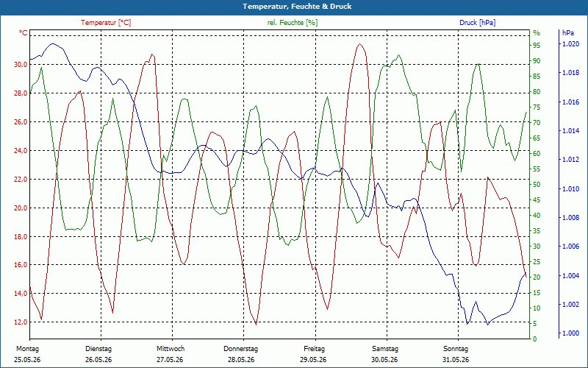Image resolution: width=588 pixels, height=368 pixels.
Task: Select the rel. Feuchte [%] legend label
Action: tap(292, 23)
